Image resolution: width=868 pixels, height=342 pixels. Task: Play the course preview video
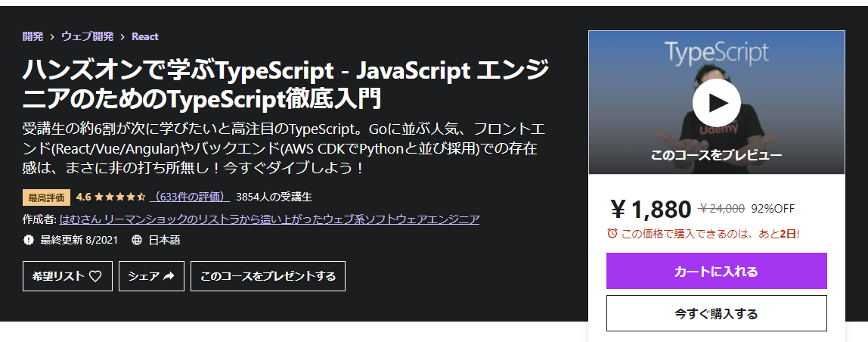click(x=716, y=103)
